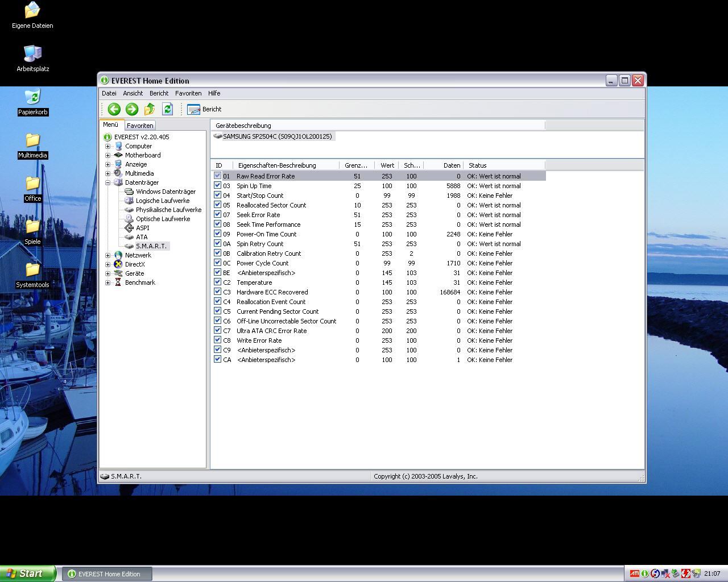This screenshot has width=728, height=582.
Task: Select the Netzwerk tree icon
Action: [118, 255]
